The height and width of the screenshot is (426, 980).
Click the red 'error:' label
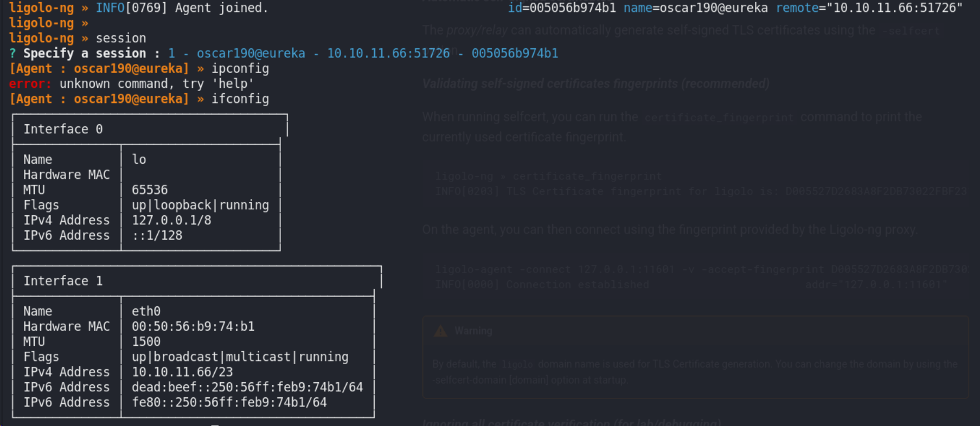click(30, 84)
